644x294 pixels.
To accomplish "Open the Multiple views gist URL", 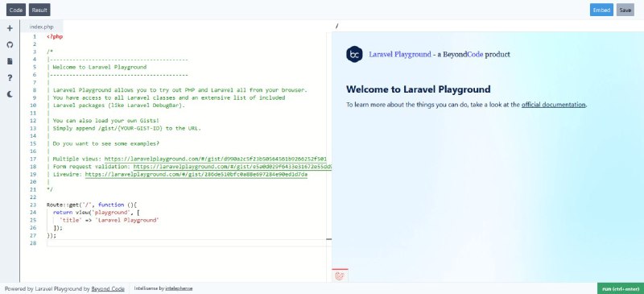I will pyautogui.click(x=216, y=159).
